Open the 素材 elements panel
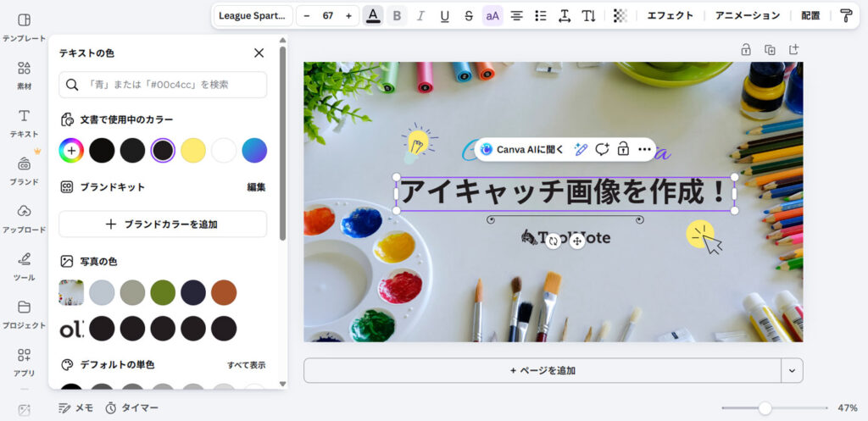868x421 pixels. 24,75
